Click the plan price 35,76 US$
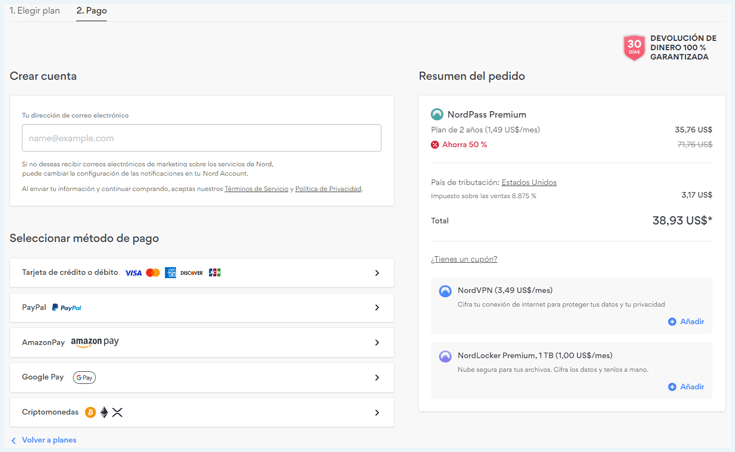Viewport: 735px width, 452px height. pyautogui.click(x=693, y=129)
